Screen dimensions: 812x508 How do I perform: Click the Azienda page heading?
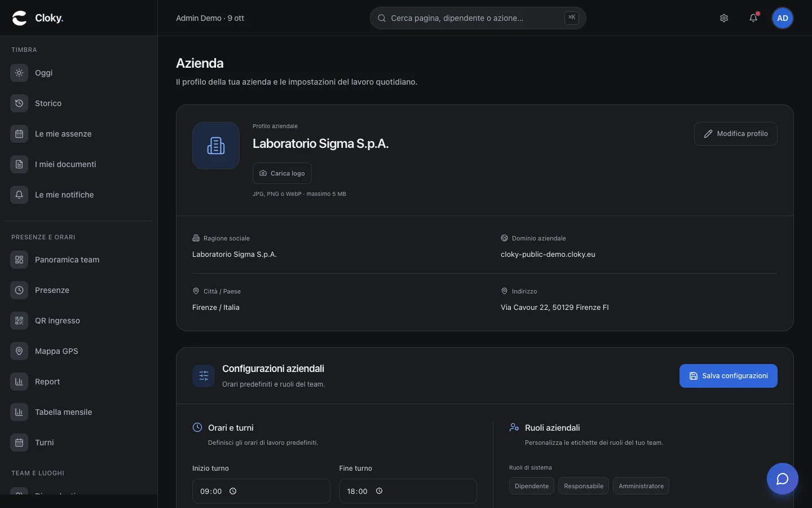[x=200, y=63]
